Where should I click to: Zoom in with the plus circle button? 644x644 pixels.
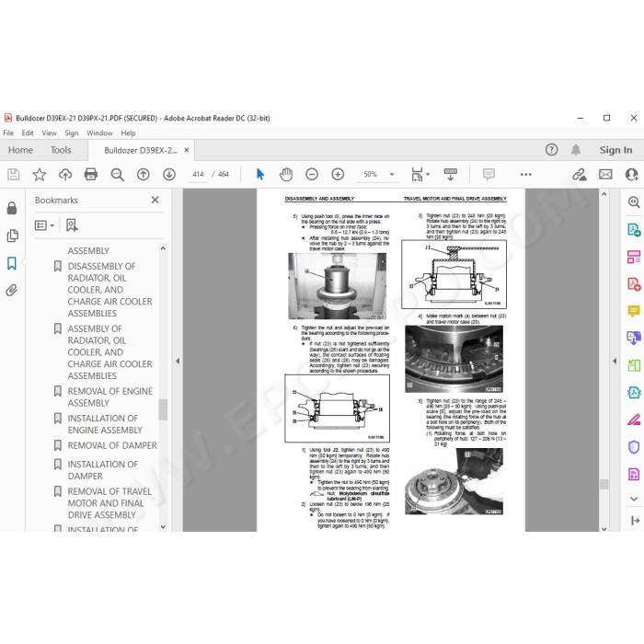(338, 174)
